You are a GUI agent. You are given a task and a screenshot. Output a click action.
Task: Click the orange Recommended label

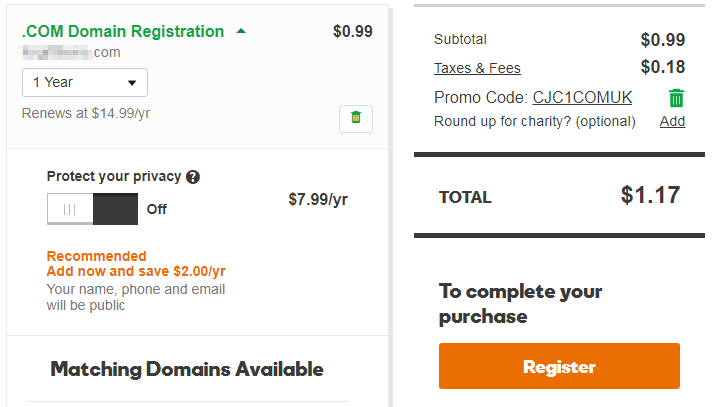pos(96,256)
